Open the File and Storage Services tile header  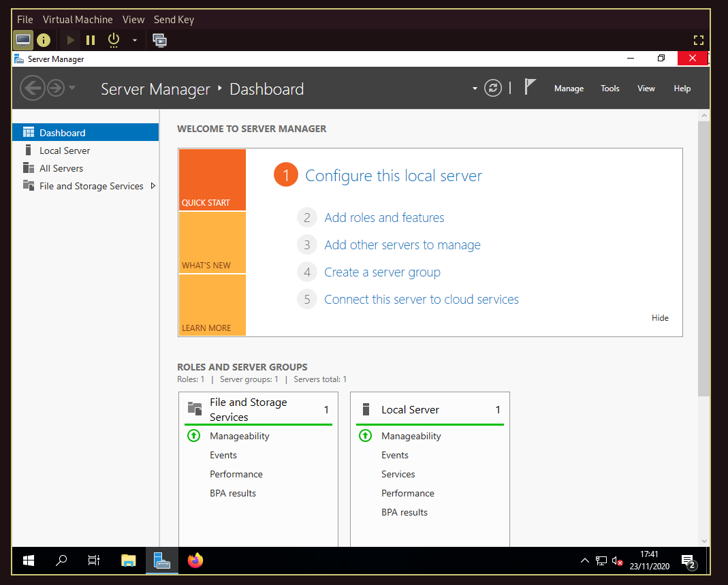click(258, 409)
